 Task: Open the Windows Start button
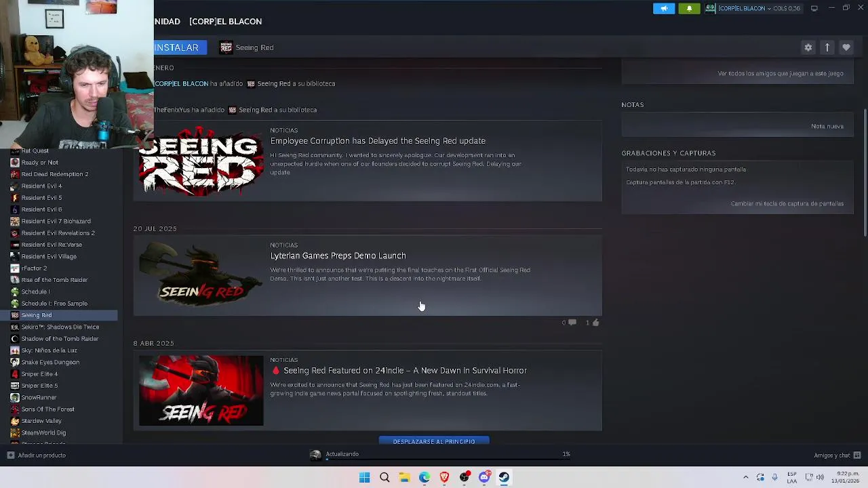tap(364, 477)
